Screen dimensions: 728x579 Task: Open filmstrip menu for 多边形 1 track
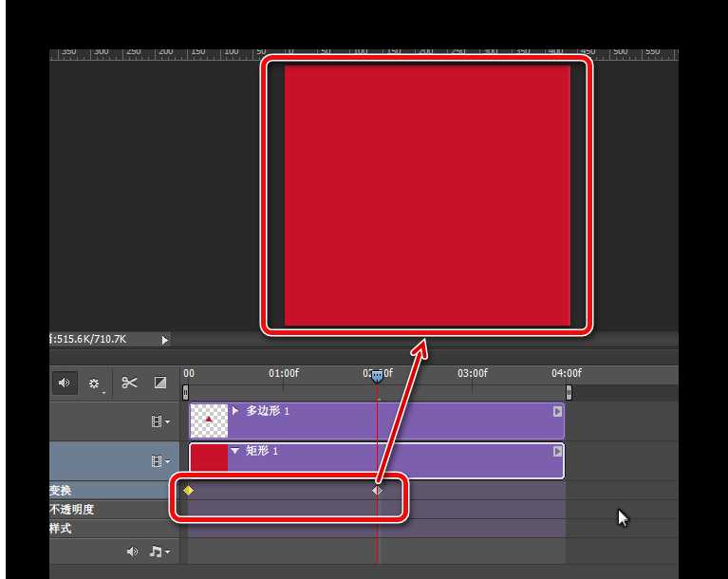160,421
